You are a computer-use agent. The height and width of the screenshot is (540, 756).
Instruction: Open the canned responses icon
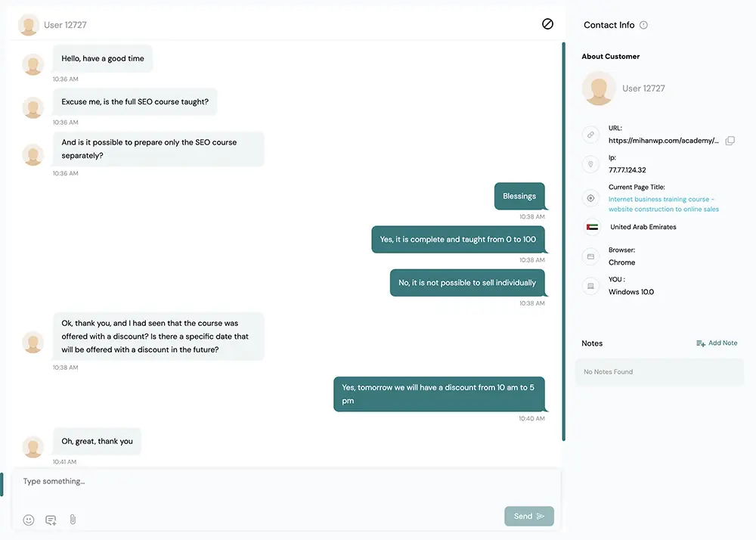pos(51,520)
